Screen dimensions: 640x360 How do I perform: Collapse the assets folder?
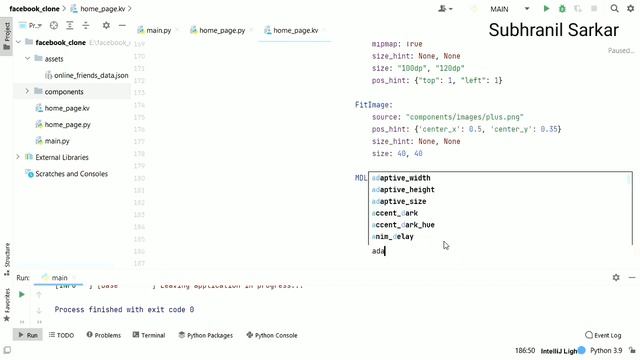pos(27,58)
